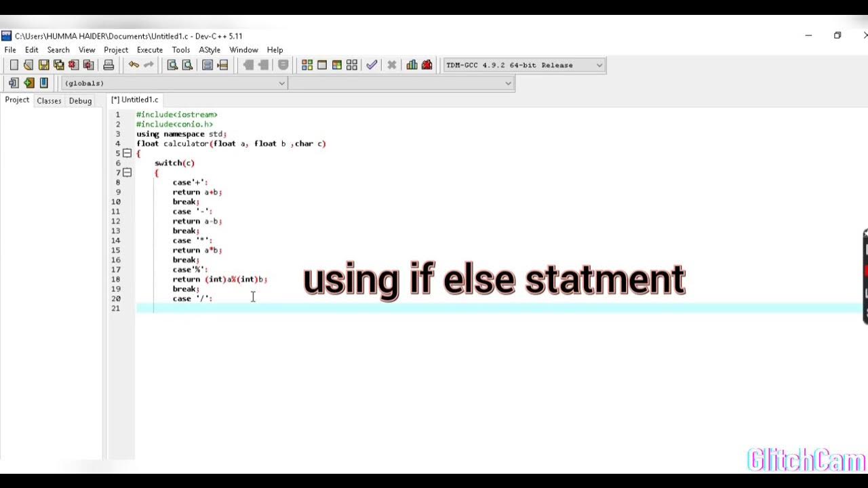Screen dimensions: 868x488
Task: Open Find with the magnifier icon
Action: (172, 65)
